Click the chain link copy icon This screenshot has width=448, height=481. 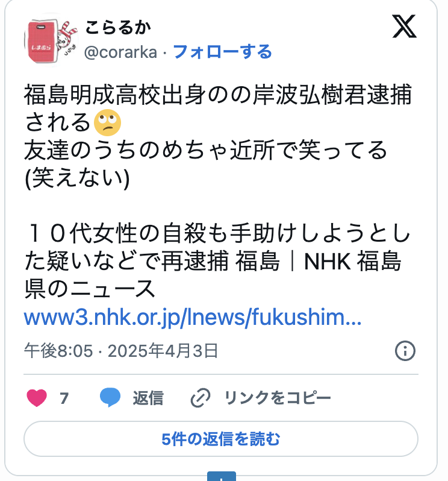pyautogui.click(x=201, y=398)
